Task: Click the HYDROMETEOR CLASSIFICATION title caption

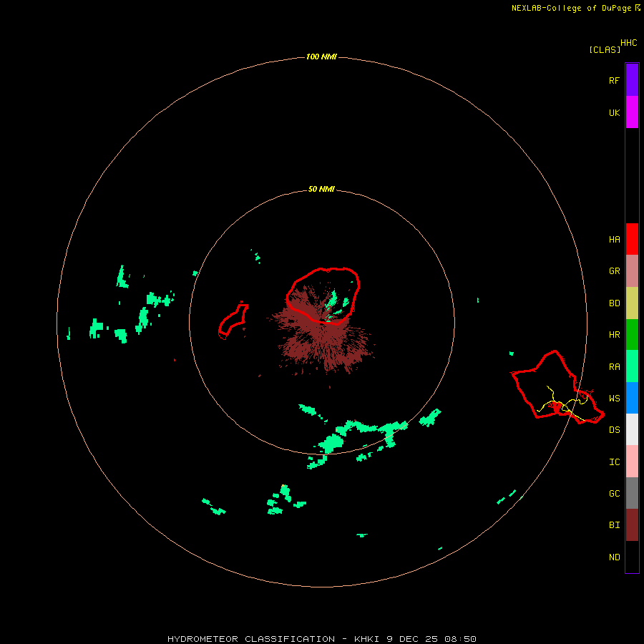Action: (321, 639)
